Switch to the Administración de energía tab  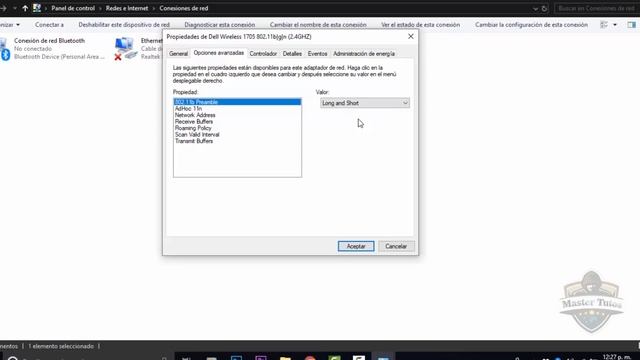(x=364, y=54)
